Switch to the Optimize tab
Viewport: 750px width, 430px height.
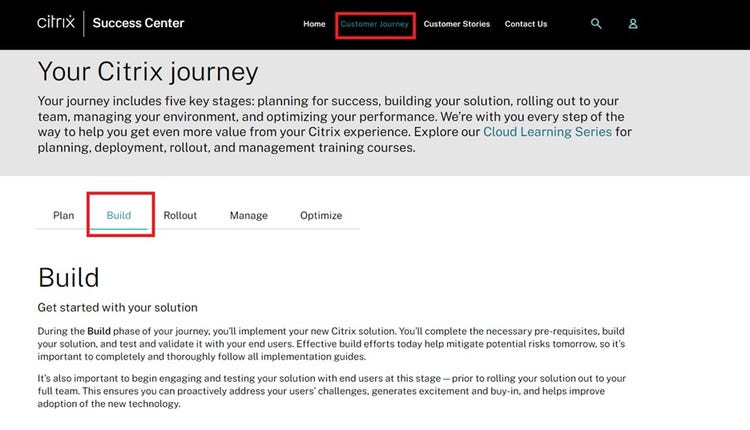(321, 215)
